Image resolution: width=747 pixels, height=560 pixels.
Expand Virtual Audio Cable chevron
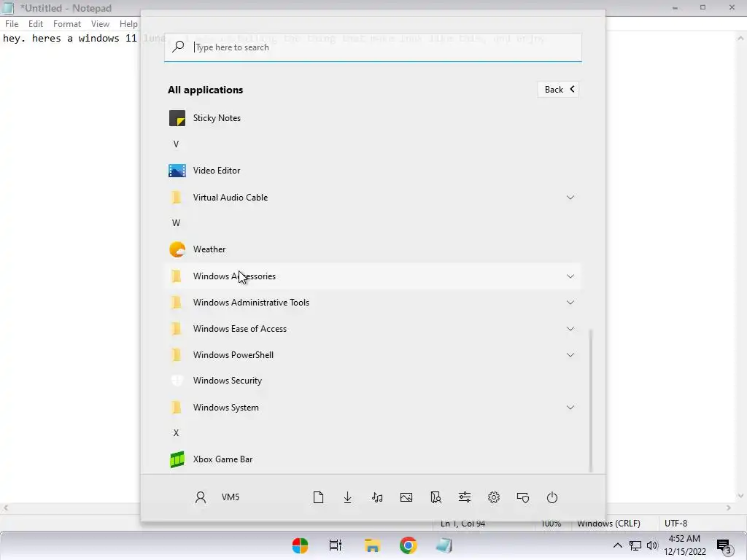(x=570, y=197)
